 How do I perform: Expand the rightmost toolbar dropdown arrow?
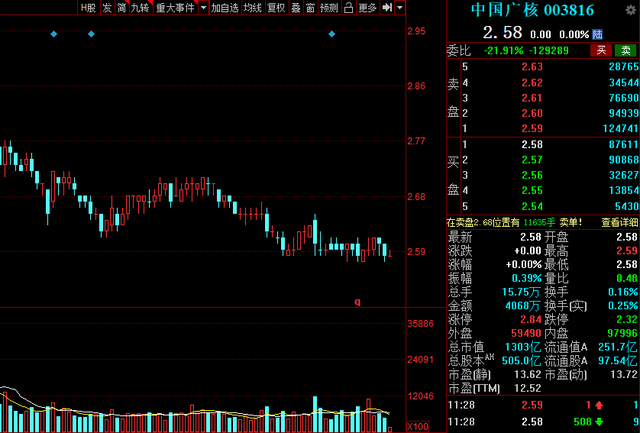click(x=399, y=8)
